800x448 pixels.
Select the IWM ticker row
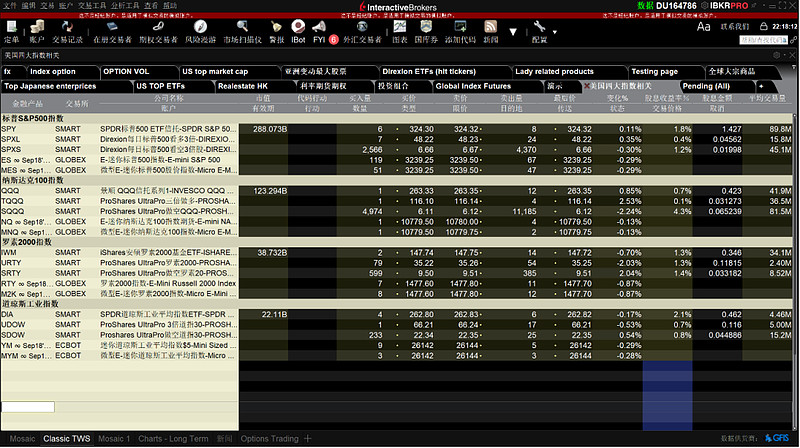coord(397,253)
